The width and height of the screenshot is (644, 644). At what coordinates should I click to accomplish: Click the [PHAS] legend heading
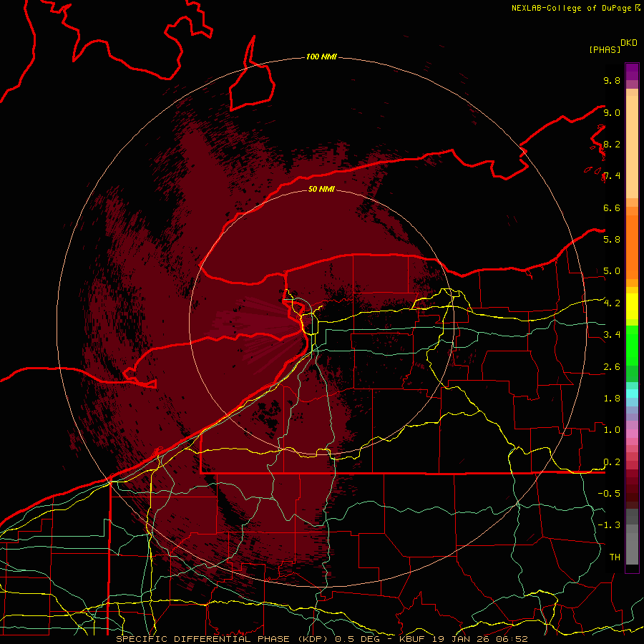605,49
